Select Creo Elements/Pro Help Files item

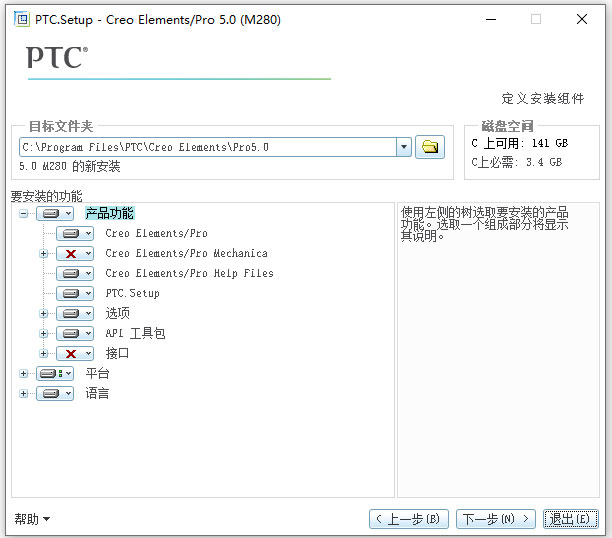[189, 273]
